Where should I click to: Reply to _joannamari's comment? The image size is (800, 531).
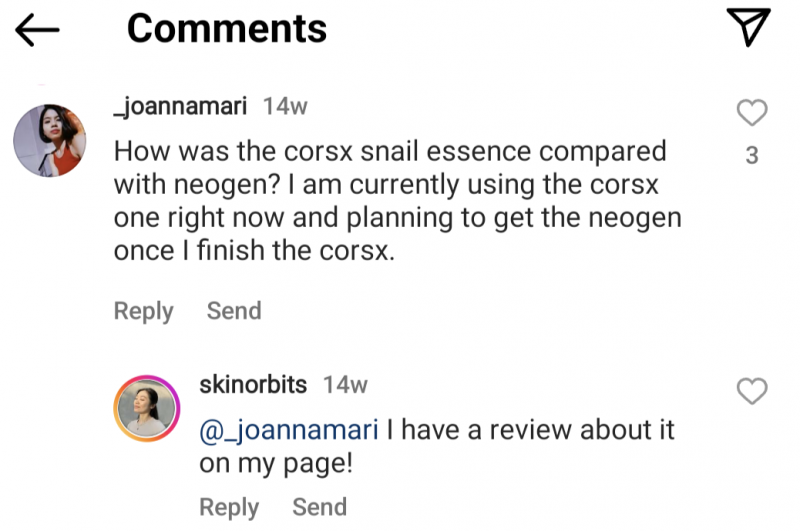[143, 311]
